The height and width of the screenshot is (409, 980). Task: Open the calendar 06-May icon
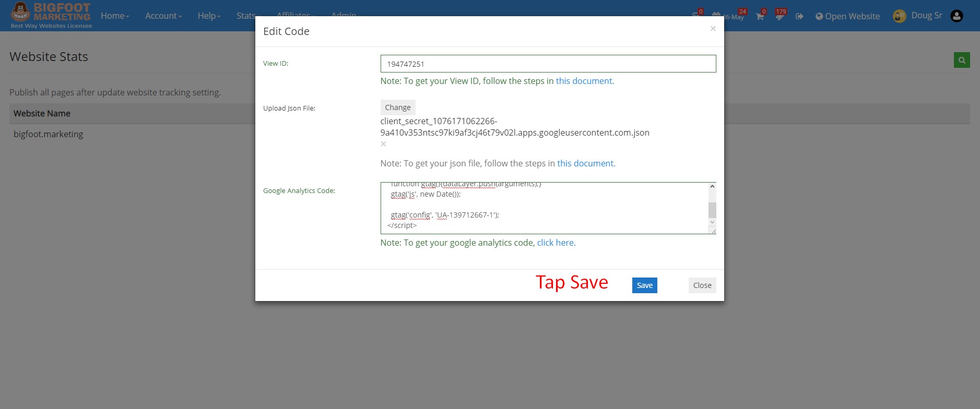coord(729,15)
